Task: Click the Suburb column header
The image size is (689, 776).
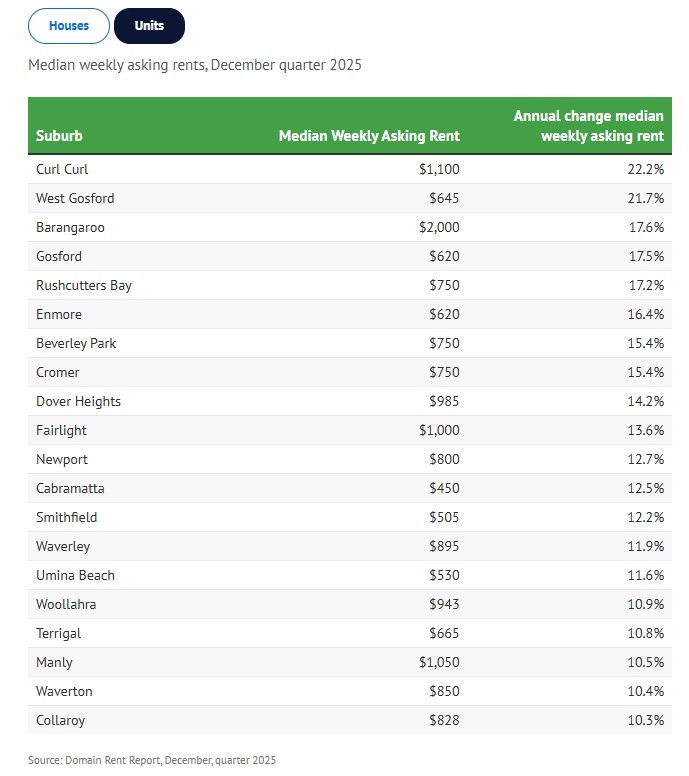Action: [59, 136]
